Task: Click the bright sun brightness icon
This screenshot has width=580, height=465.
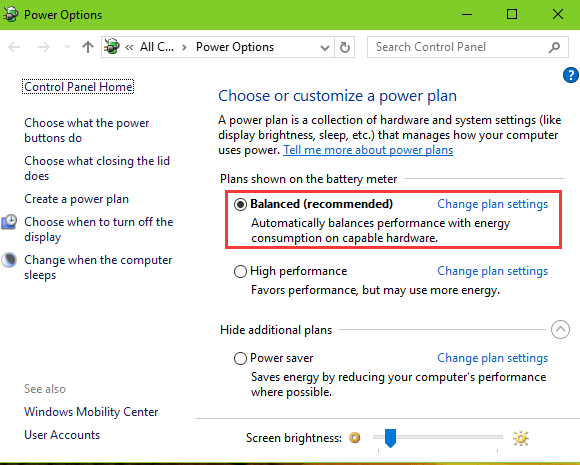Action: (520, 438)
